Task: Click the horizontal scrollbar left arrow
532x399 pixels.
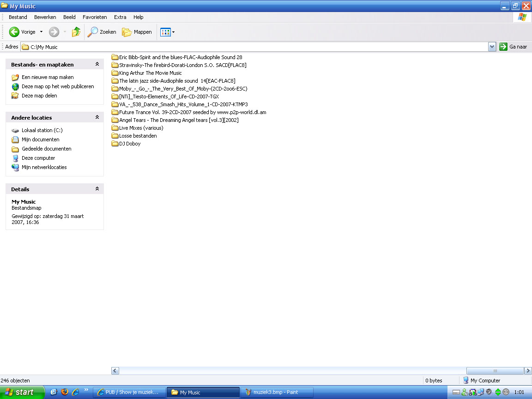Action: (x=115, y=371)
